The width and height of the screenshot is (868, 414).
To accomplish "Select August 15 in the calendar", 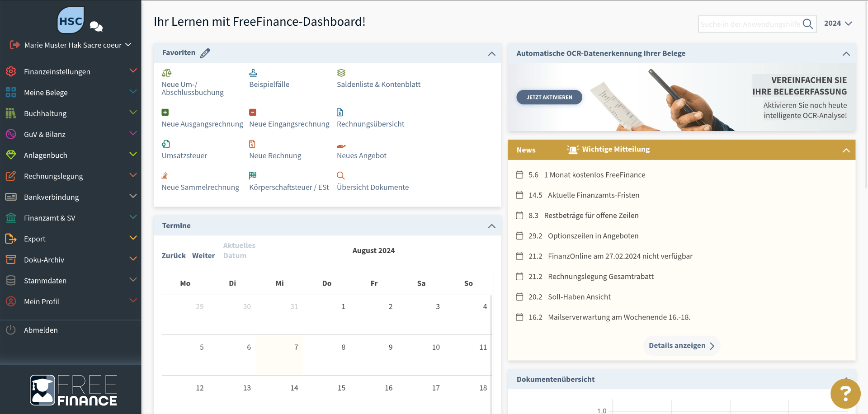I will pyautogui.click(x=327, y=395).
